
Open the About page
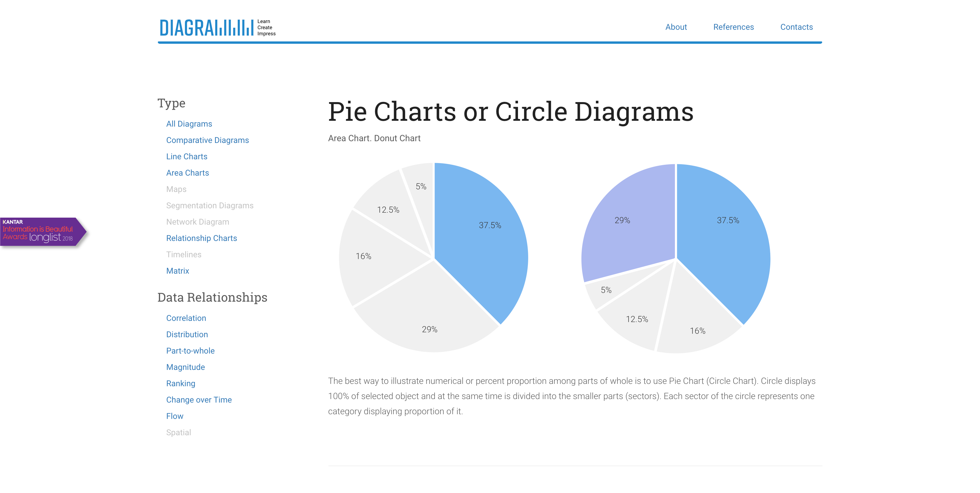(x=676, y=27)
